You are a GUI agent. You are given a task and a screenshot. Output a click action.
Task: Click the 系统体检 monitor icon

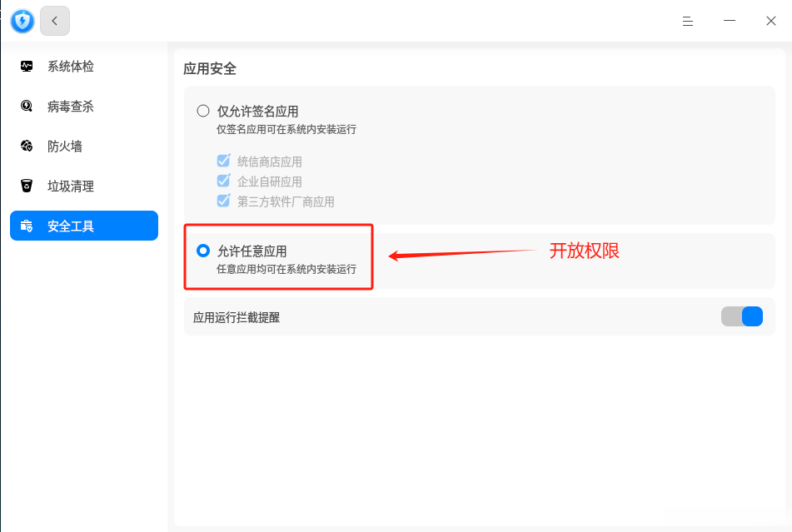27,67
